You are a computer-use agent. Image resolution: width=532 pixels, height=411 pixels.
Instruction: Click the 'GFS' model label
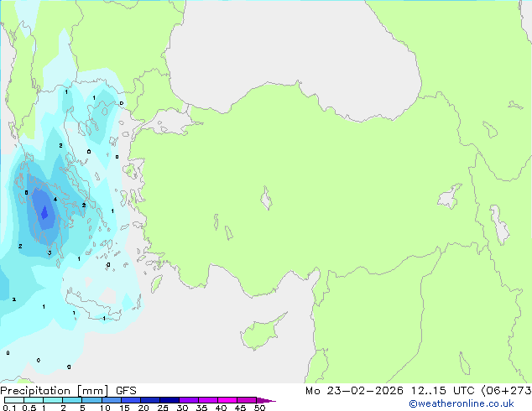pyautogui.click(x=126, y=391)
